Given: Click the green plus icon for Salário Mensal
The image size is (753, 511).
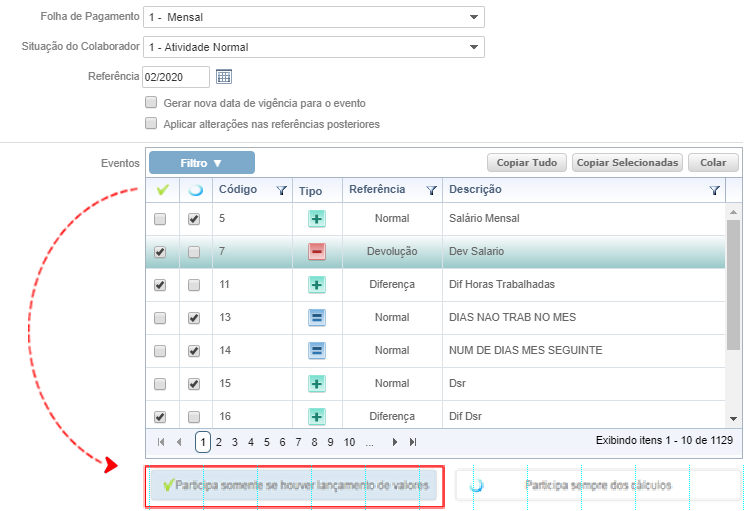Looking at the screenshot, I should click(317, 219).
